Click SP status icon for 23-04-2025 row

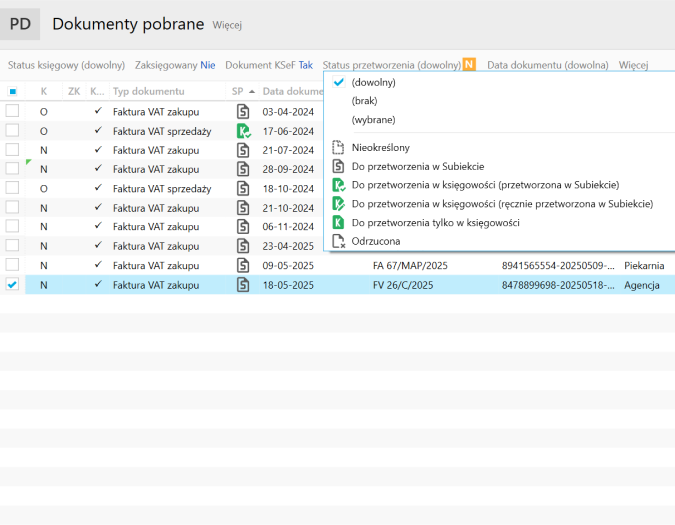tap(243, 246)
